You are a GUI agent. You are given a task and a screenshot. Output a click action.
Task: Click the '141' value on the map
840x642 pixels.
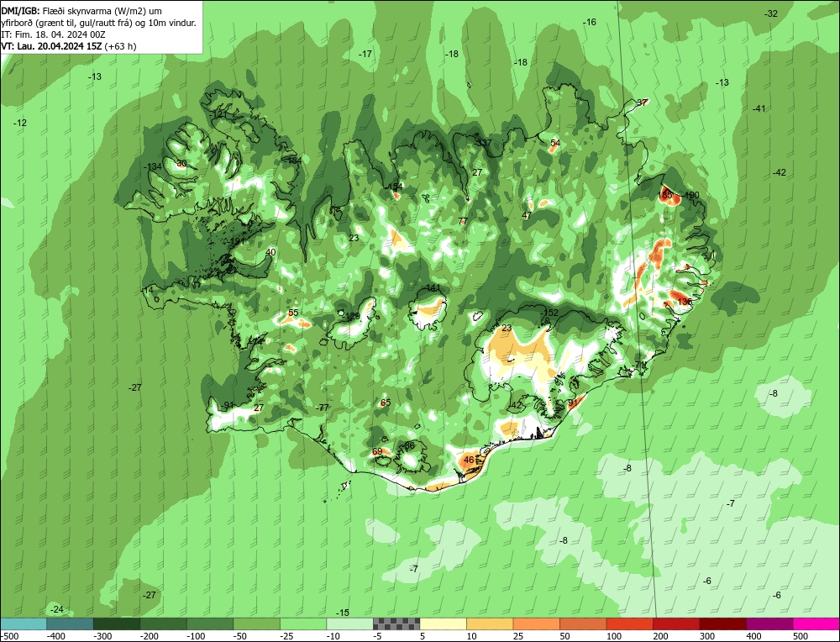(x=433, y=288)
